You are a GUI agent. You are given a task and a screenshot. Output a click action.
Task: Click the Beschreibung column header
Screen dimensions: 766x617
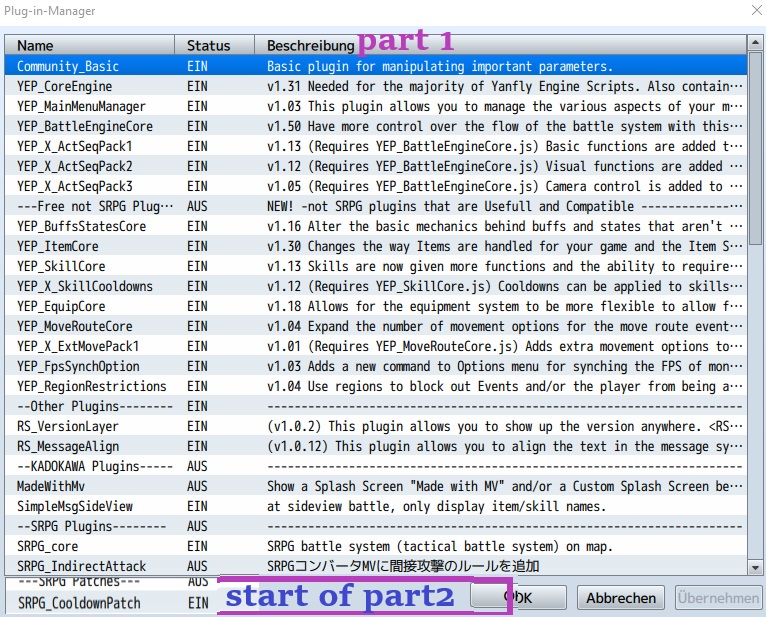[x=501, y=45]
